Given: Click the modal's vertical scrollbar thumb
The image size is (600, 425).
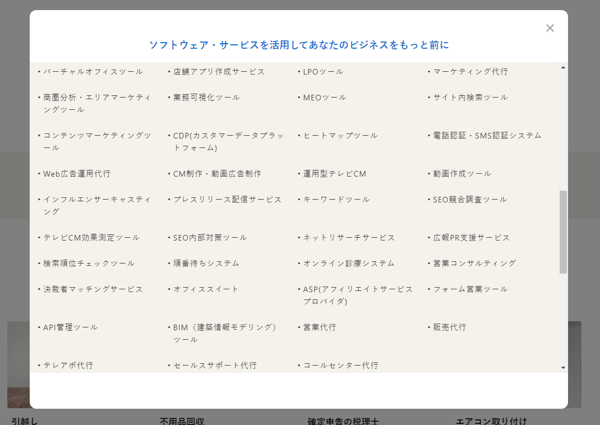Looking at the screenshot, I should (563, 230).
